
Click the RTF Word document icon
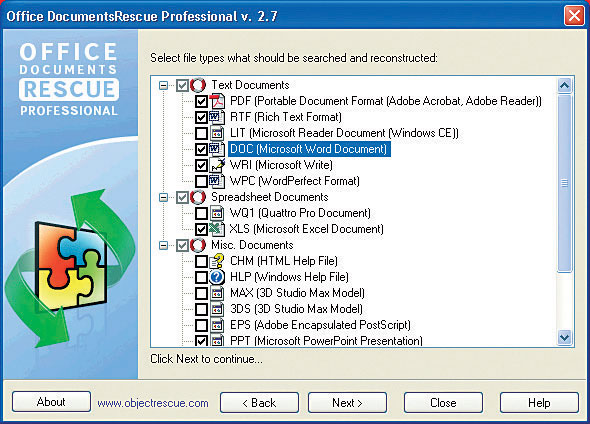[217, 117]
